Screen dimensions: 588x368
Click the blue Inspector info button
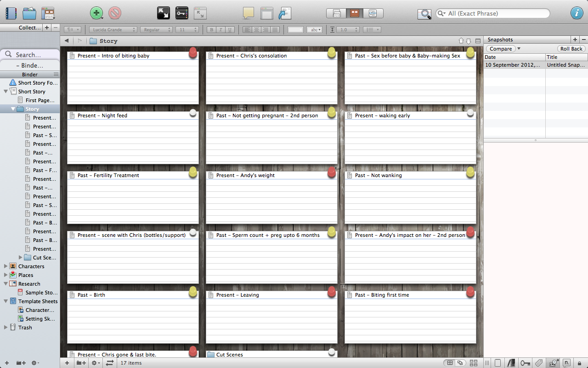[x=577, y=13]
